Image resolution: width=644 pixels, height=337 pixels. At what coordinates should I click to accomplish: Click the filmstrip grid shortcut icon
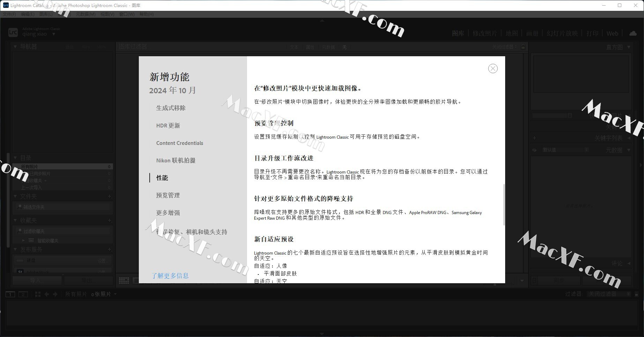click(38, 294)
